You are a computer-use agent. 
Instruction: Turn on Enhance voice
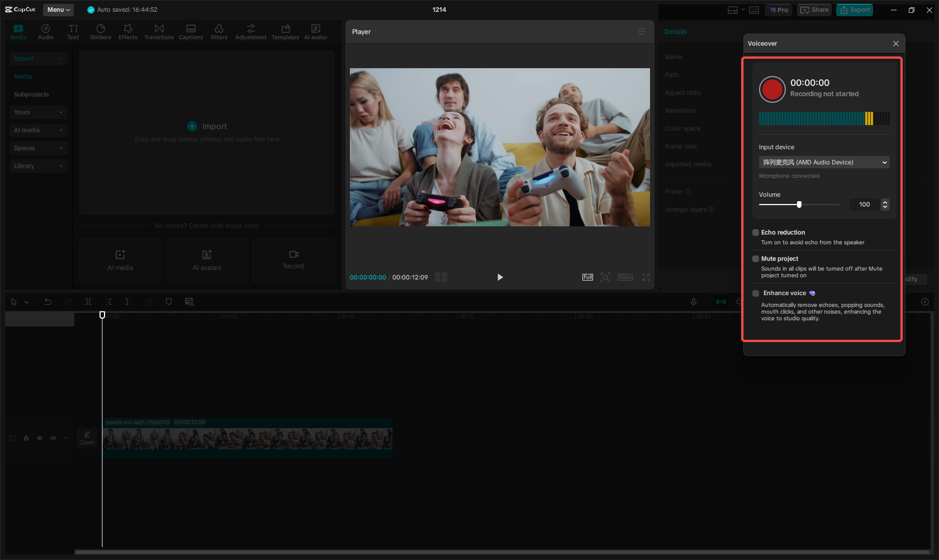756,293
